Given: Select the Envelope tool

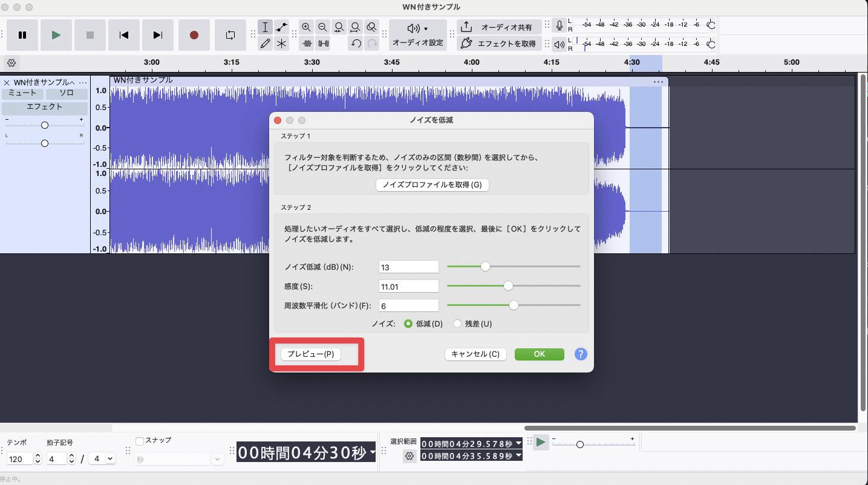Looking at the screenshot, I should point(281,27).
